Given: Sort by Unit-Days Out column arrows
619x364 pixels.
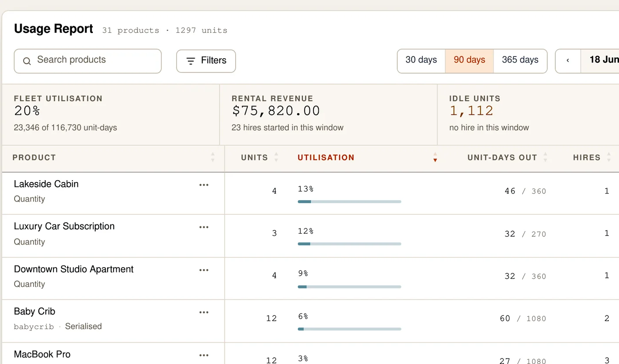Looking at the screenshot, I should click(x=545, y=157).
